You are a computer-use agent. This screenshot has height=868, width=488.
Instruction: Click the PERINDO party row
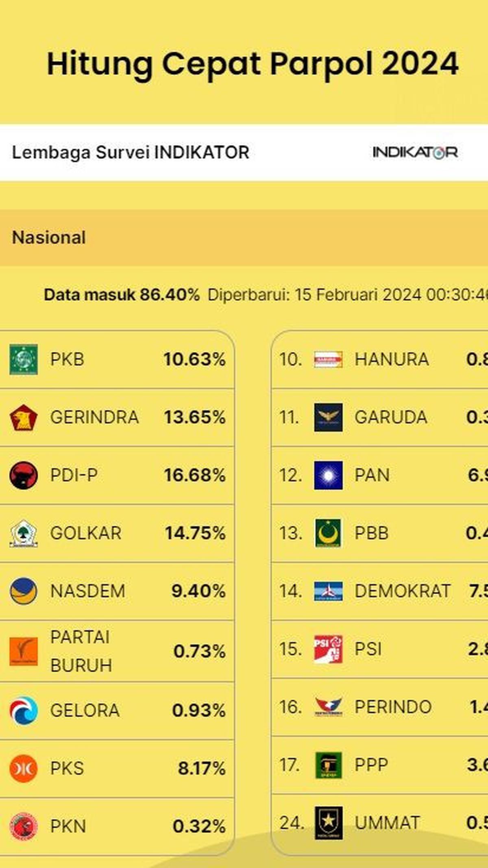coord(379,707)
